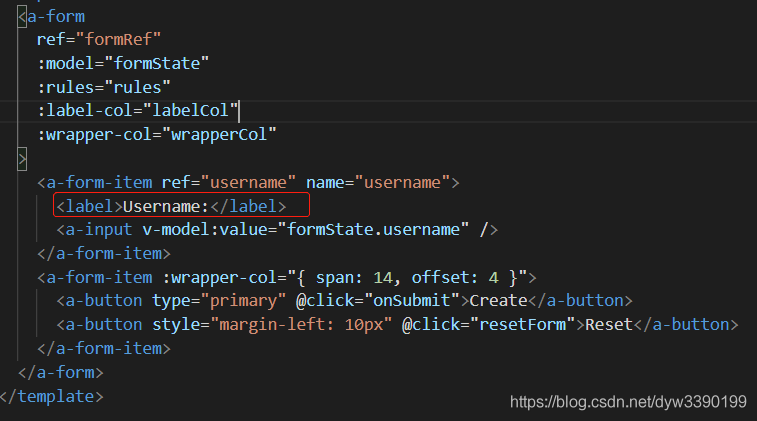
Task: Click the a-input v-model:value line
Action: [x=277, y=229]
